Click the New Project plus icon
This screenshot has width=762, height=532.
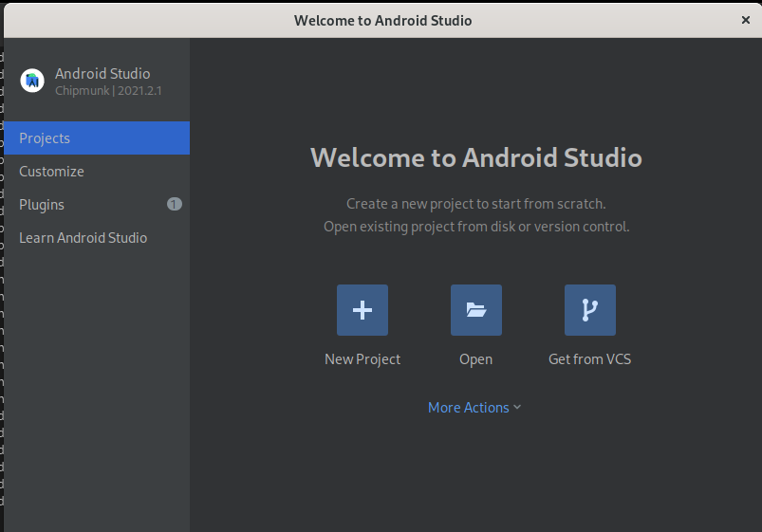click(x=362, y=310)
